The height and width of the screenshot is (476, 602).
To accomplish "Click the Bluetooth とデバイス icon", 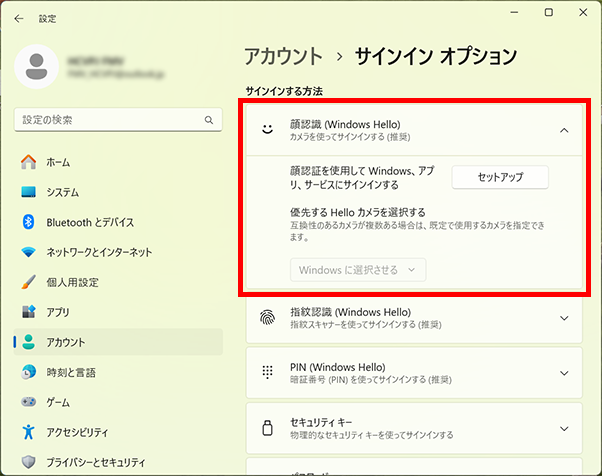I will click(29, 222).
